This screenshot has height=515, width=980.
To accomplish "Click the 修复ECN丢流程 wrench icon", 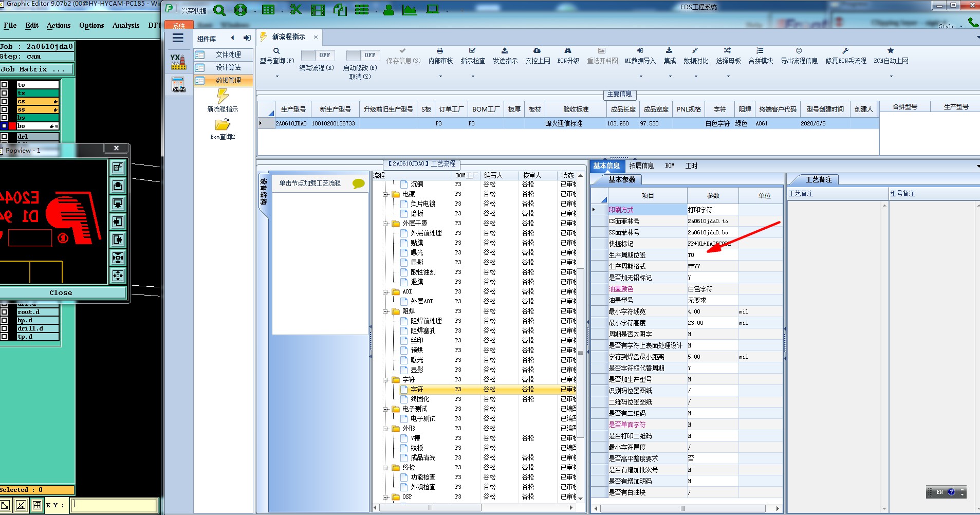I will coord(845,51).
